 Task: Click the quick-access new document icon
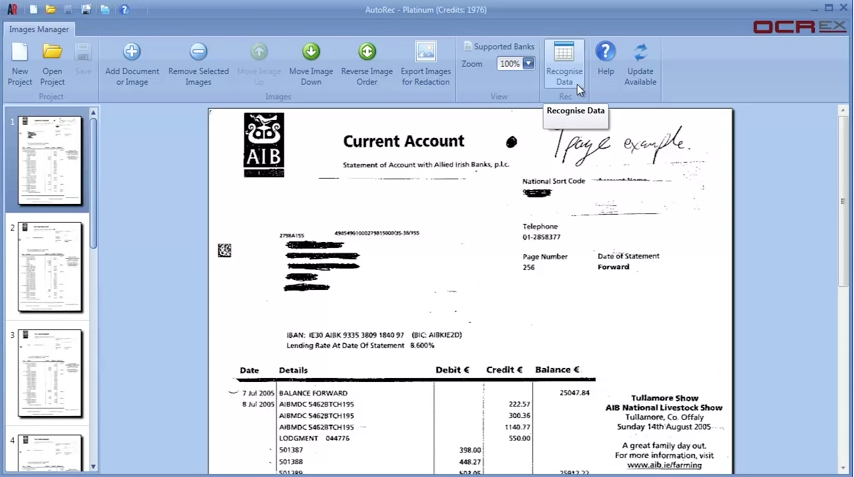[x=33, y=9]
